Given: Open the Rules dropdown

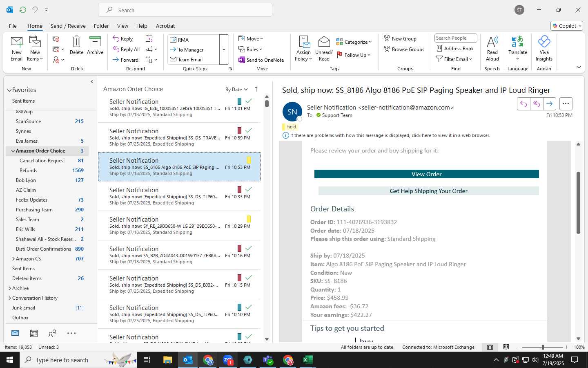Looking at the screenshot, I should coord(250,49).
